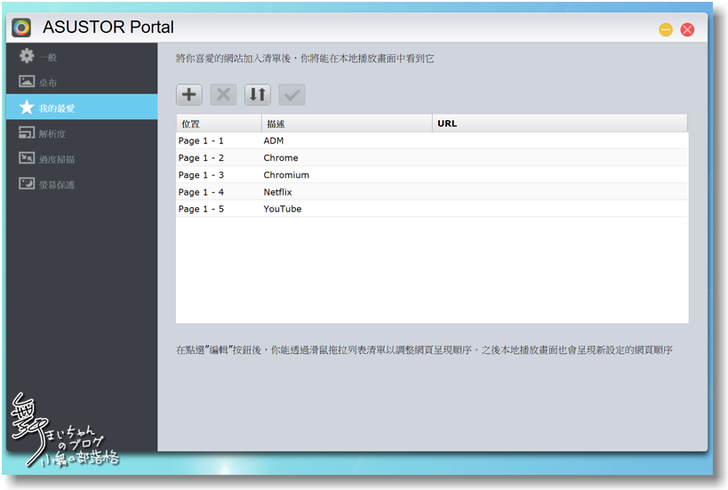Click the 位置 column header

(x=219, y=124)
